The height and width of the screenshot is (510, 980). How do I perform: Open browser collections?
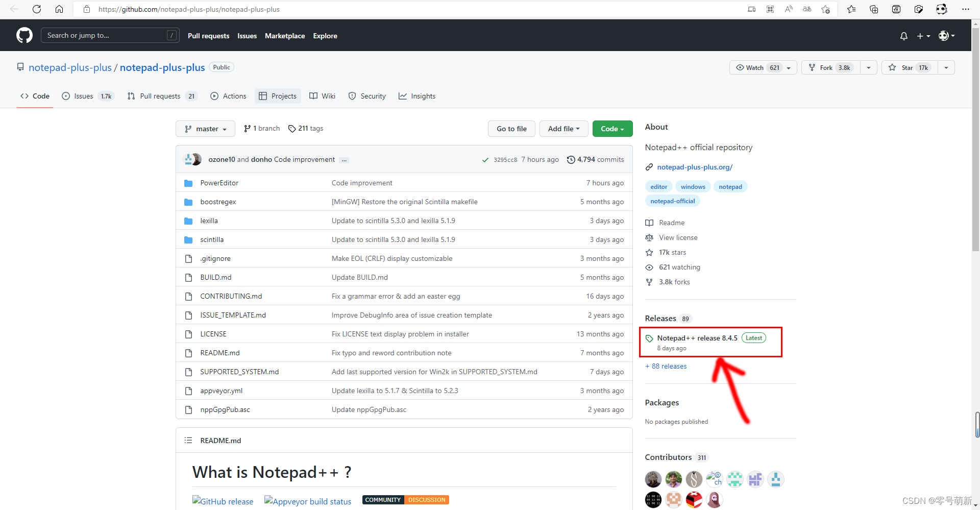click(x=874, y=9)
